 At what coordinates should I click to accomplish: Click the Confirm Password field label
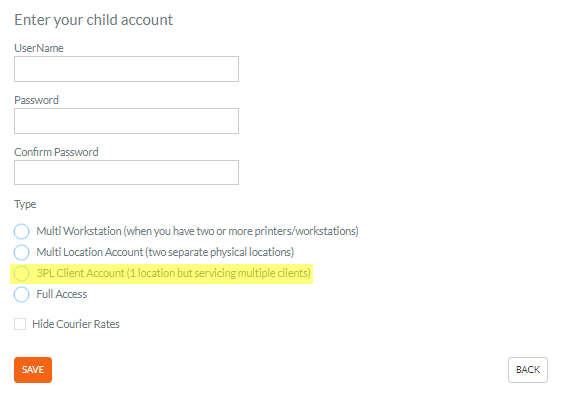pos(56,152)
